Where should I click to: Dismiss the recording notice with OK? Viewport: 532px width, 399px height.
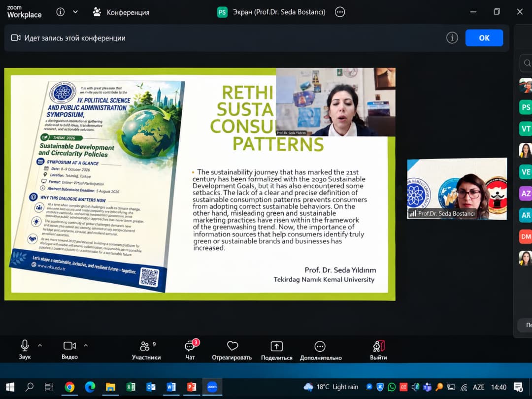(x=484, y=37)
